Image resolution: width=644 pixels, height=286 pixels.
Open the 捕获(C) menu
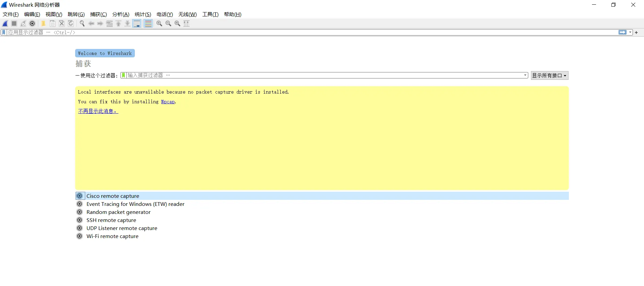click(99, 14)
